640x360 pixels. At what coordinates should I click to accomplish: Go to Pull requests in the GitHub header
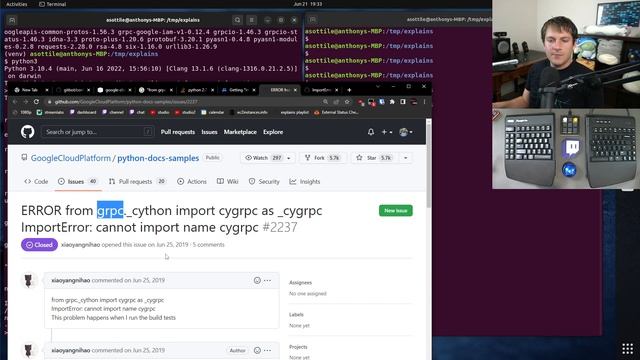click(178, 132)
